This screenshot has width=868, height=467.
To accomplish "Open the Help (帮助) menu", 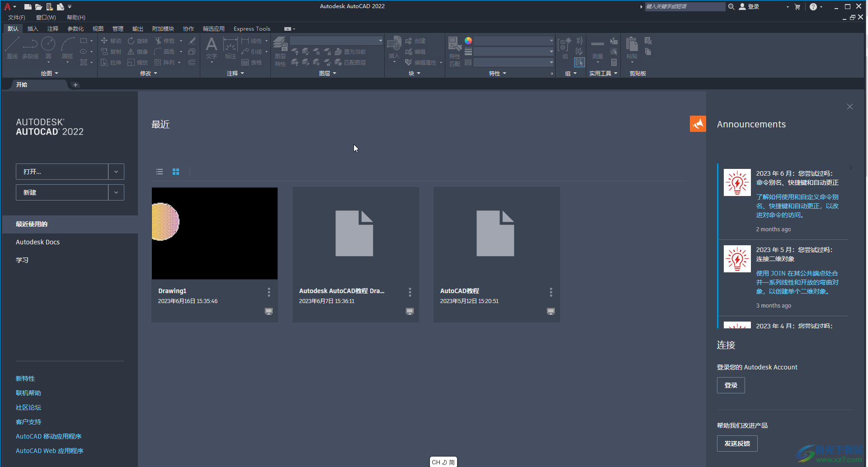I will (x=76, y=18).
